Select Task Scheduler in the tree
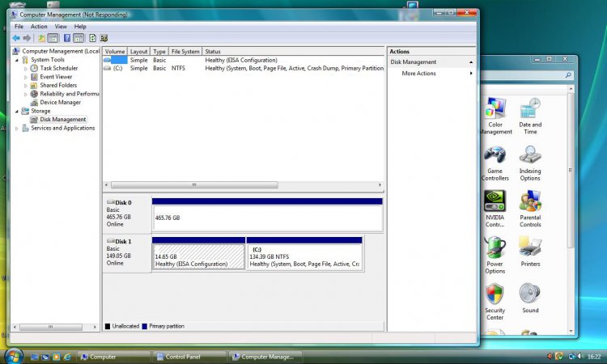607x364 pixels. click(58, 68)
